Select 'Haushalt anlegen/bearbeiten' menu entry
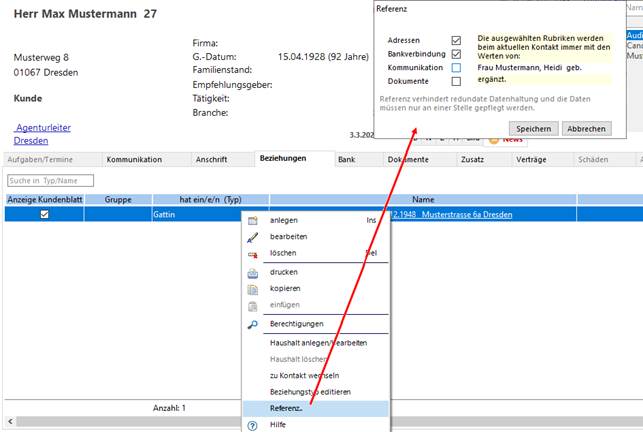The image size is (643, 432). click(318, 343)
